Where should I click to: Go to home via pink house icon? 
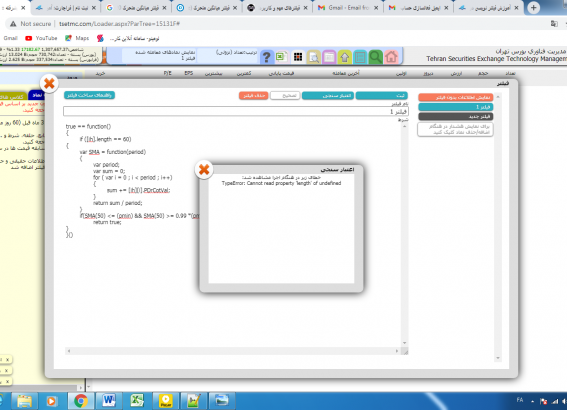click(x=391, y=57)
